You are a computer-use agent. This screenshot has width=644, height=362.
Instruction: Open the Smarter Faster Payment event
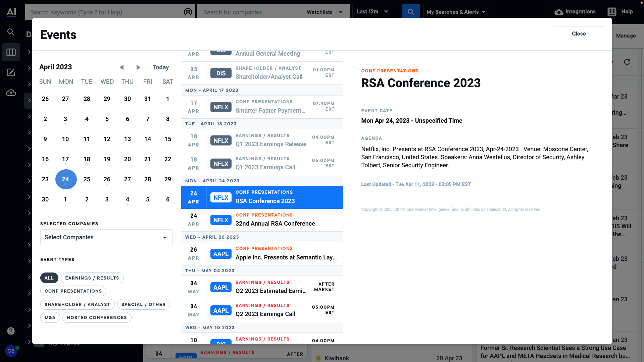262,107
